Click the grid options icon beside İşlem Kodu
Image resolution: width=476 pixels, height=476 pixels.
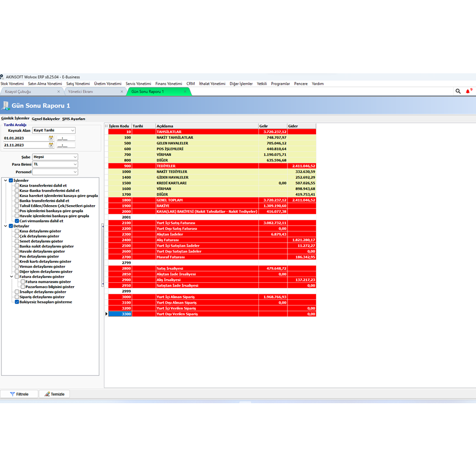(x=106, y=126)
